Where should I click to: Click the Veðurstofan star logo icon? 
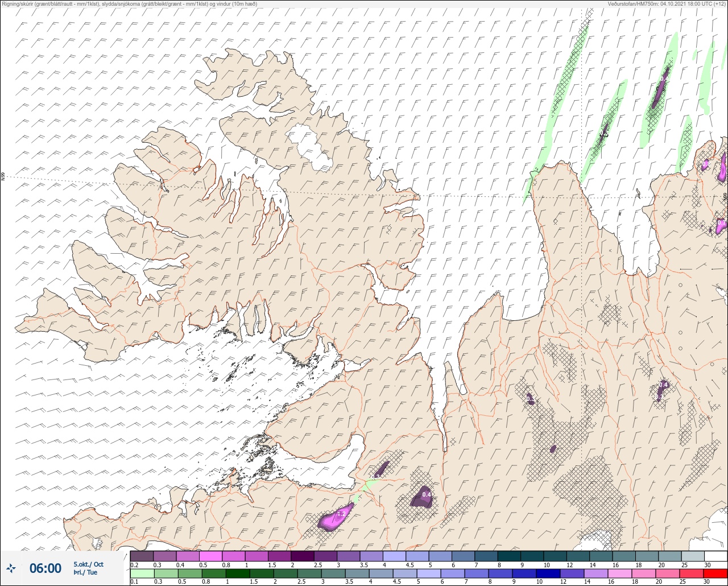(x=11, y=568)
